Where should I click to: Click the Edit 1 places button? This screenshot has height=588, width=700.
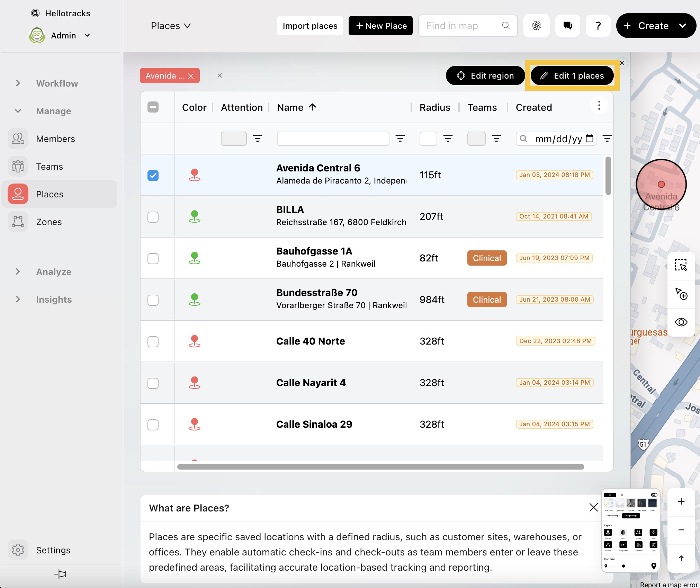click(572, 76)
